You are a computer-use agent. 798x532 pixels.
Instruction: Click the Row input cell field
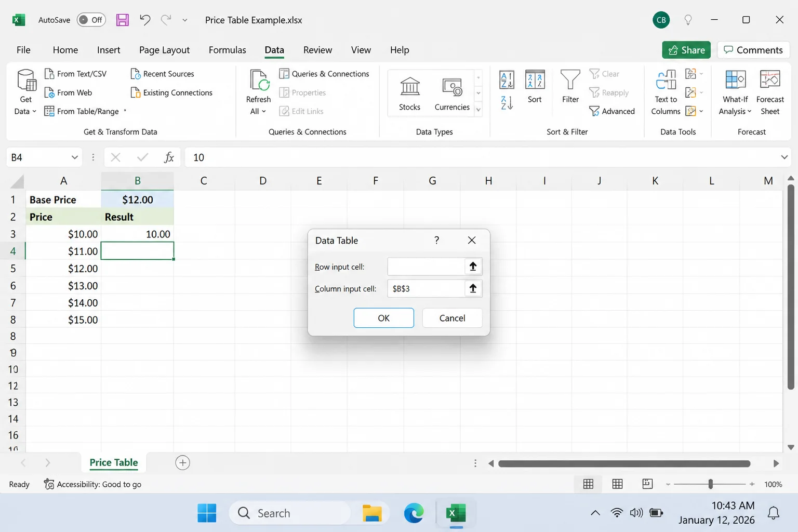click(x=426, y=267)
